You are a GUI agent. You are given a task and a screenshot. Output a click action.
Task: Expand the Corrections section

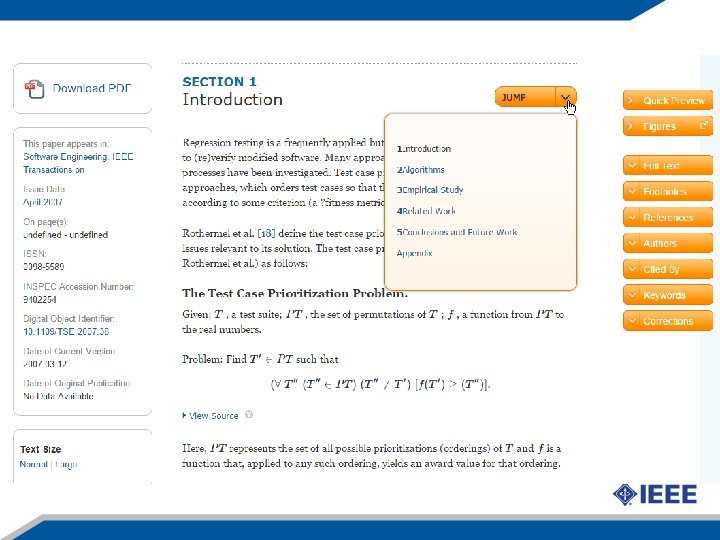click(x=668, y=321)
